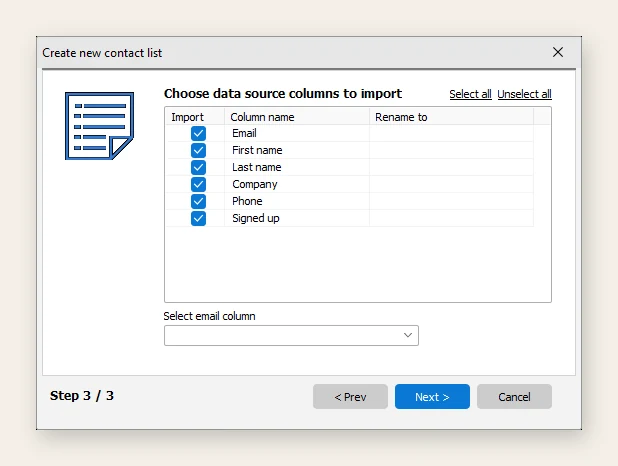Click the Select all link

pyautogui.click(x=470, y=94)
